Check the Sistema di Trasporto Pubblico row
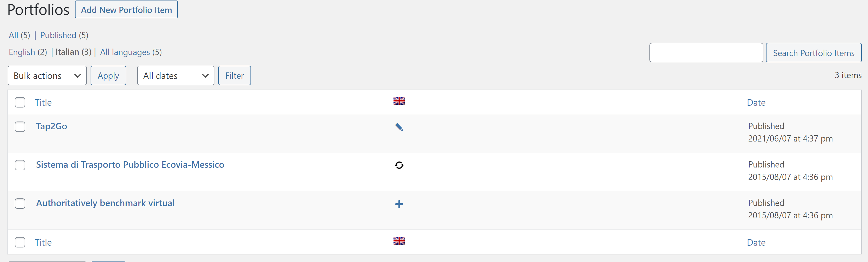Image resolution: width=868 pixels, height=262 pixels. tap(20, 165)
